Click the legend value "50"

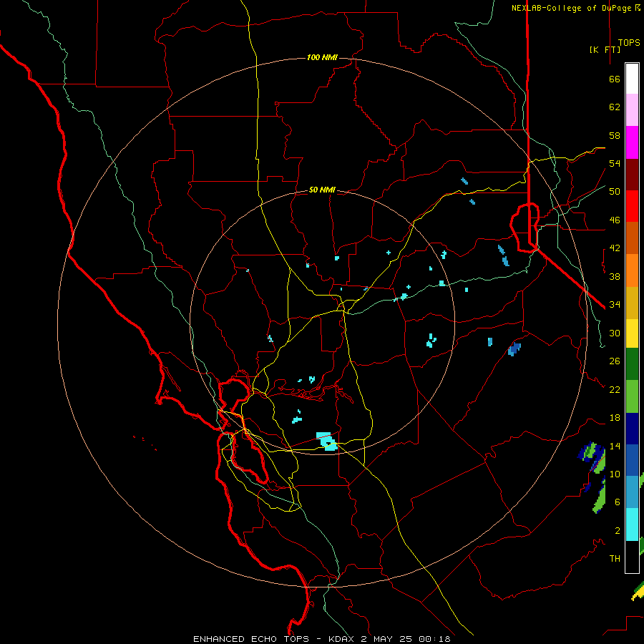pos(615,192)
